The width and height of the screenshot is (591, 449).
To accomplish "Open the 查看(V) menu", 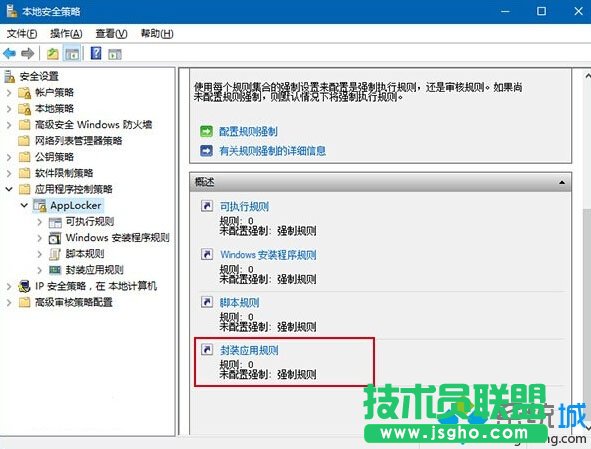I will (x=112, y=34).
